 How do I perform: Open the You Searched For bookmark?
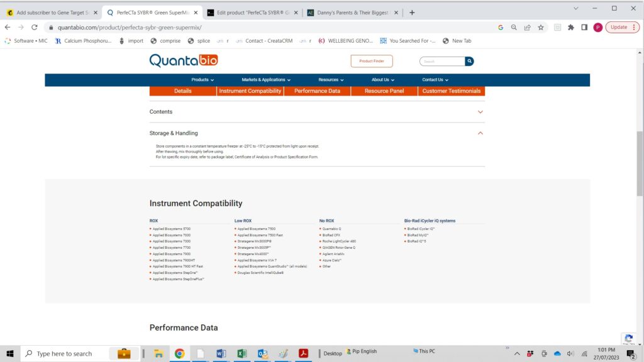408,41
